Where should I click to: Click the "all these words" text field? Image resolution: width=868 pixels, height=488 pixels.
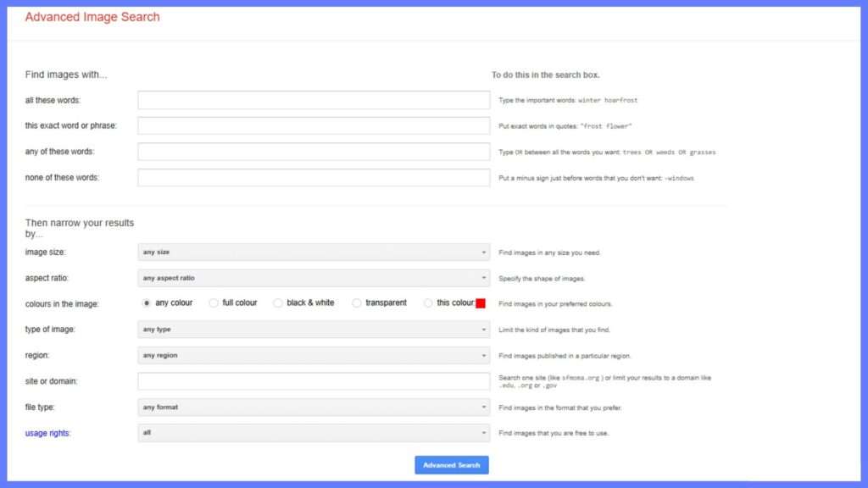(x=314, y=99)
